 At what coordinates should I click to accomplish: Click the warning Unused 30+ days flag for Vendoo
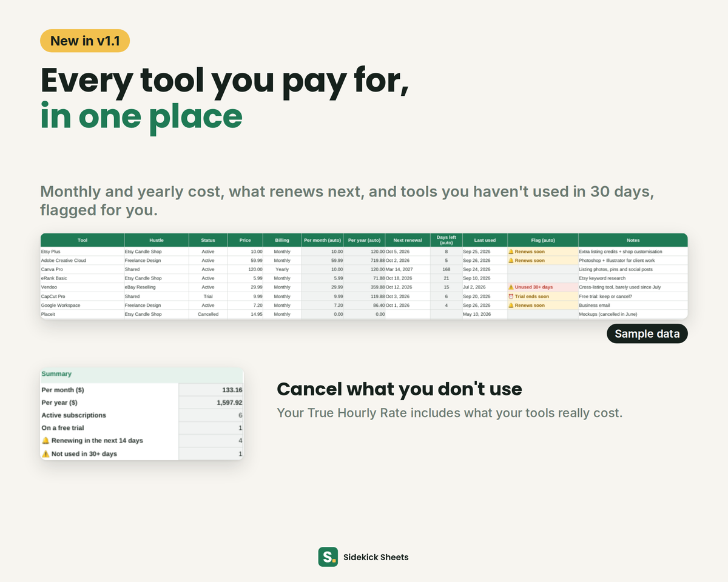tap(542, 287)
